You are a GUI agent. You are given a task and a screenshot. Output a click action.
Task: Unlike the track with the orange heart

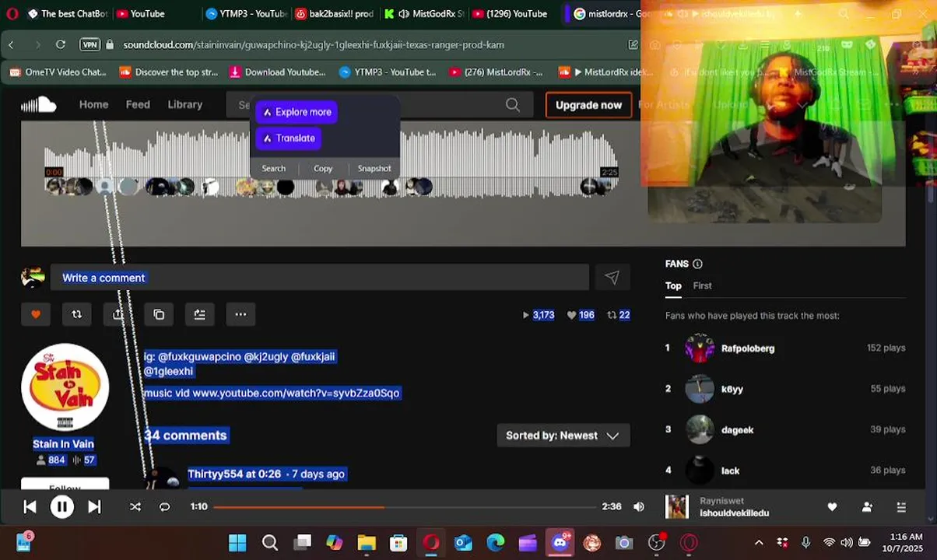tap(36, 314)
